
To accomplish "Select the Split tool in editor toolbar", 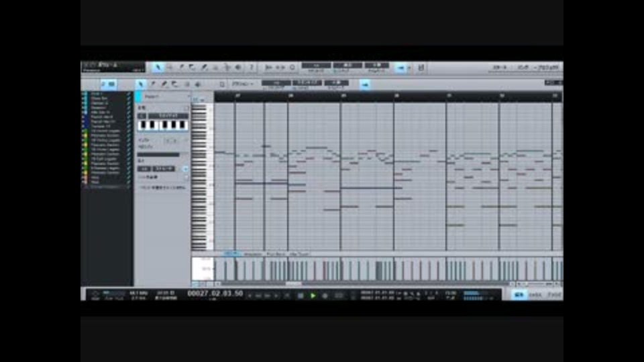I will (153, 84).
